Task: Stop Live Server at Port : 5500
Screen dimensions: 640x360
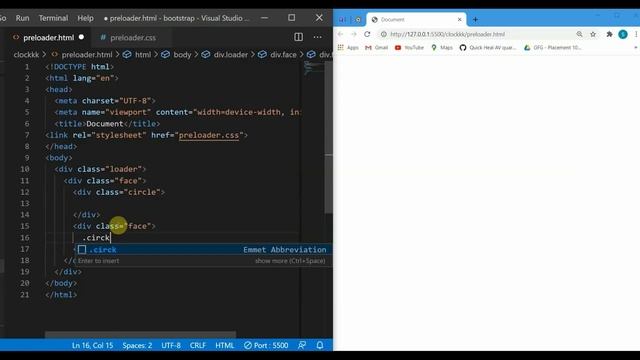Action: click(x=266, y=345)
